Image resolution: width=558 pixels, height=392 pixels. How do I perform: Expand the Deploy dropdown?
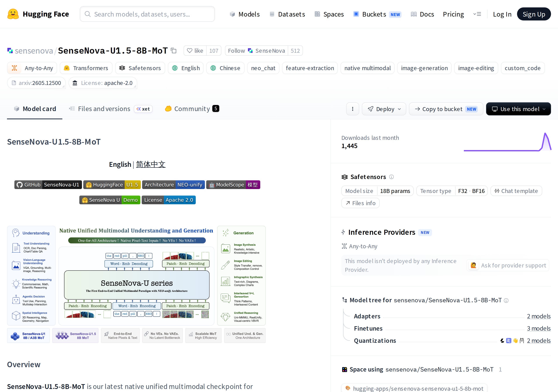pyautogui.click(x=384, y=109)
